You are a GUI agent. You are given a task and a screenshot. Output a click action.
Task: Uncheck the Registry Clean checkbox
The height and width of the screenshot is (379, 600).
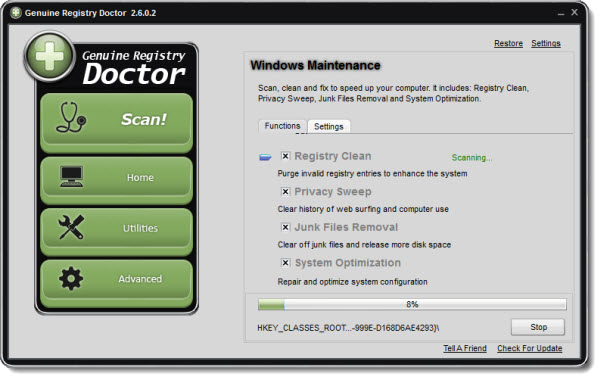point(285,156)
